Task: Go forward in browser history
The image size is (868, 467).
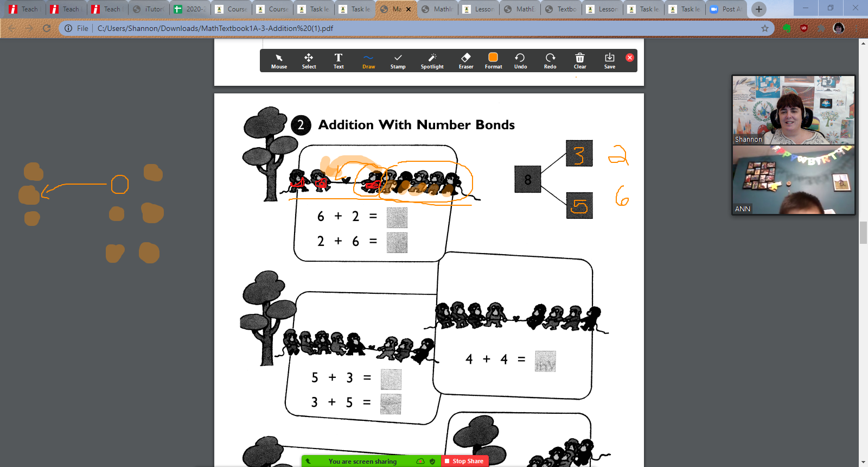Action: click(x=29, y=28)
